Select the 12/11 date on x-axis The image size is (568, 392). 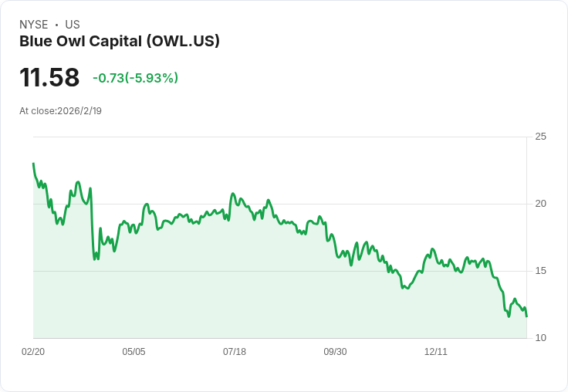[x=436, y=352]
